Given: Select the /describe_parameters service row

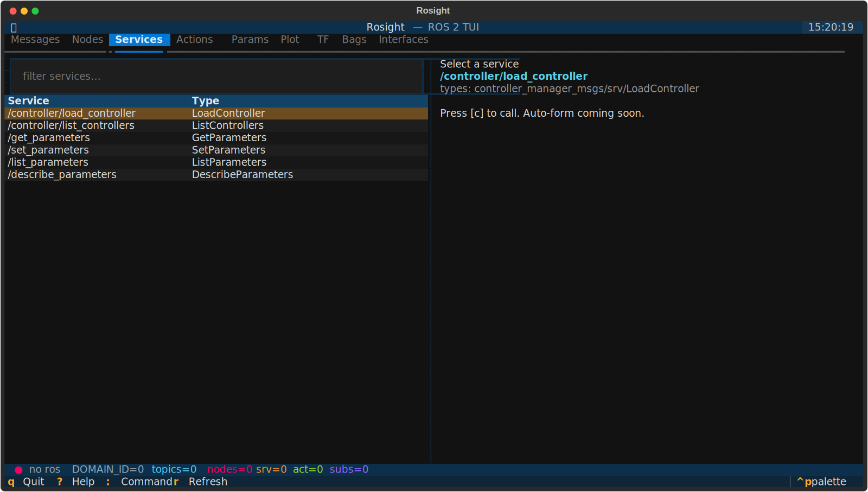Looking at the screenshot, I should pos(216,175).
